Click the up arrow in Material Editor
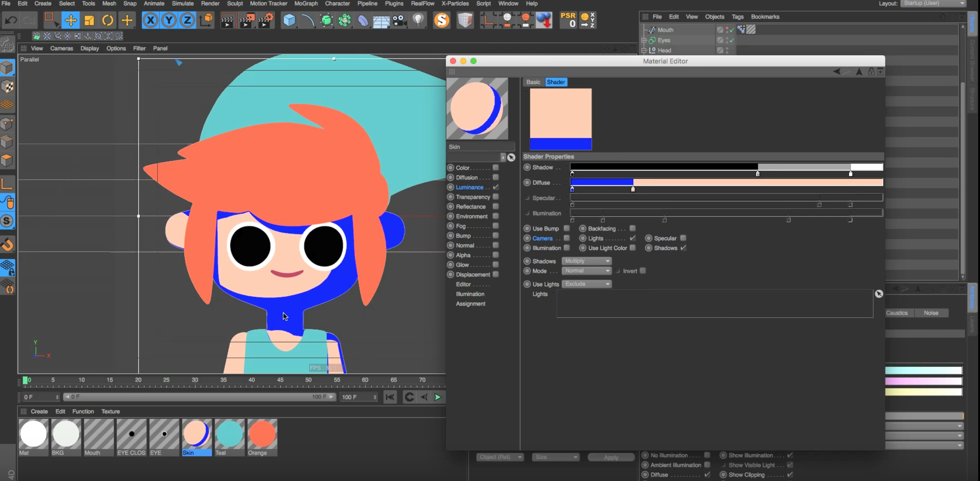This screenshot has height=481, width=980. [x=859, y=71]
